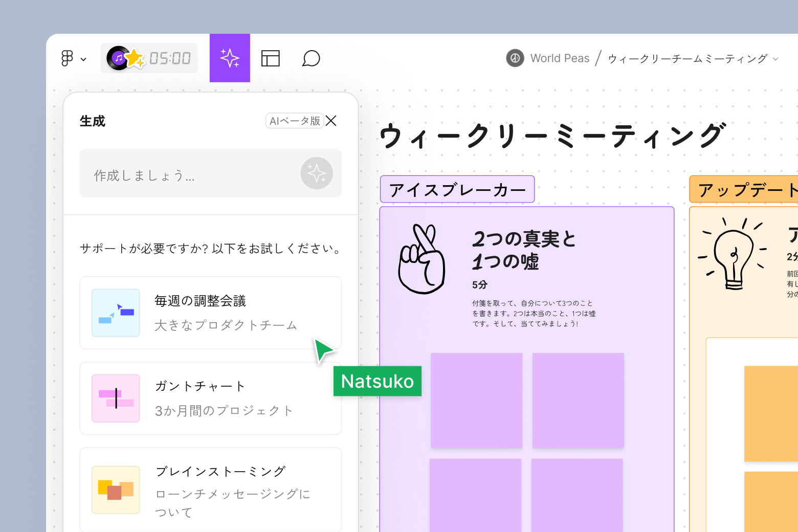798x532 pixels.
Task: Expand the chevron next to the Figma logo
Action: (84, 59)
